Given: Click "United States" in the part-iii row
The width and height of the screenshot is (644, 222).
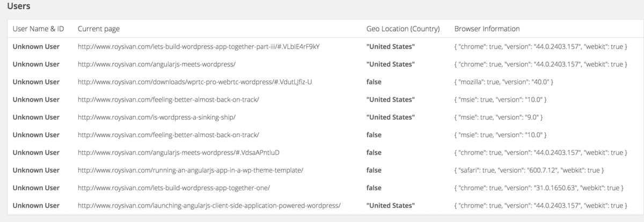Looking at the screenshot, I should (x=391, y=47).
